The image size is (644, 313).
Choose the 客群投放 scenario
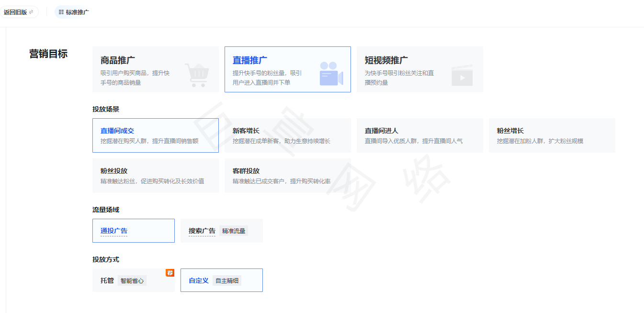pyautogui.click(x=287, y=175)
